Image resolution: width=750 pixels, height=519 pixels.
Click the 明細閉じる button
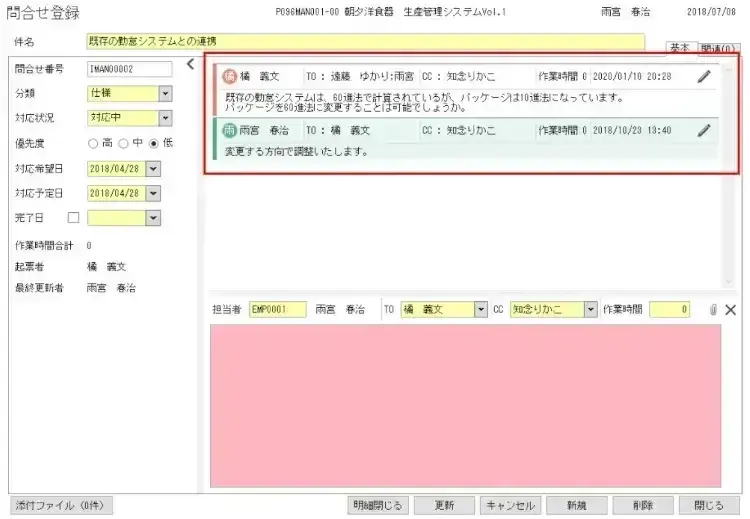tap(378, 505)
